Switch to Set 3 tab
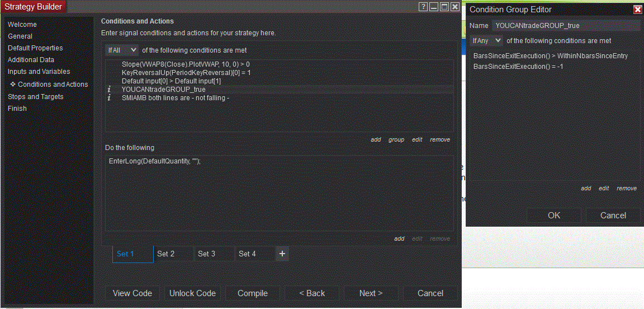 (214, 254)
